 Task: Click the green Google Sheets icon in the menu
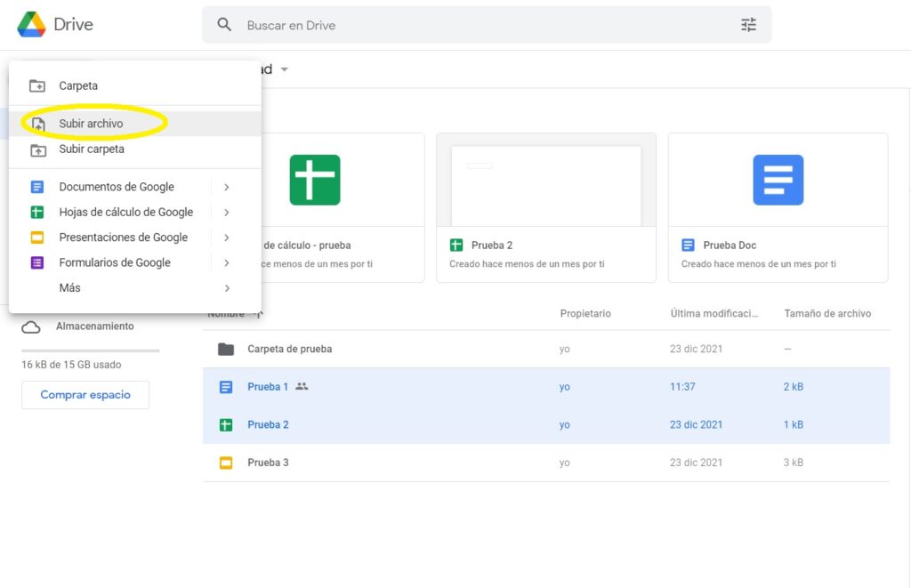[37, 212]
